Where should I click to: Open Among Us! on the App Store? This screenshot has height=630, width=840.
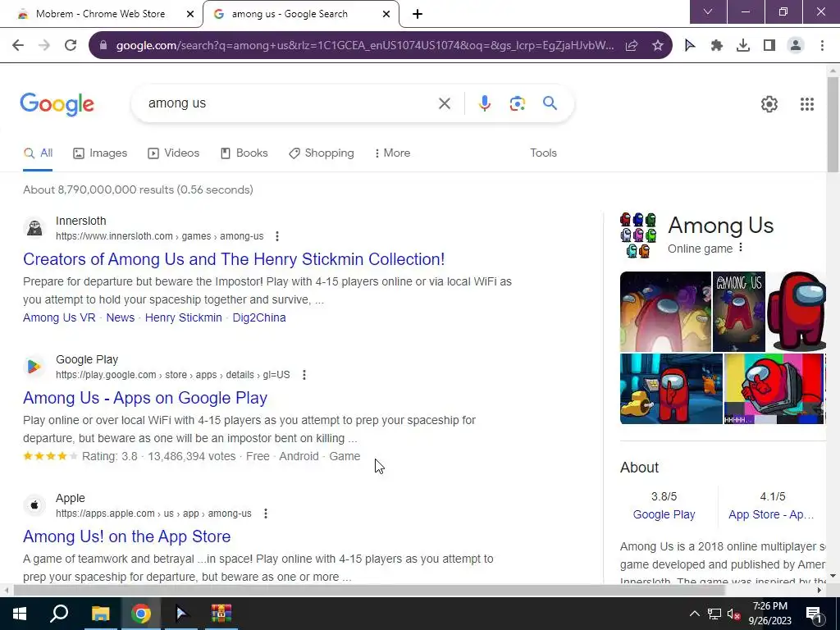[127, 536]
